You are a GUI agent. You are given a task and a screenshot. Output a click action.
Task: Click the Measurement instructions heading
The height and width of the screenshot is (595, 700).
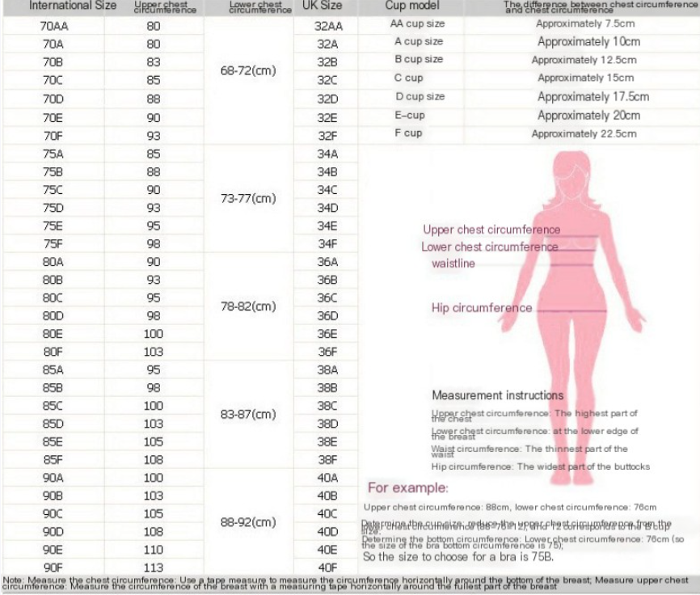[x=497, y=395]
